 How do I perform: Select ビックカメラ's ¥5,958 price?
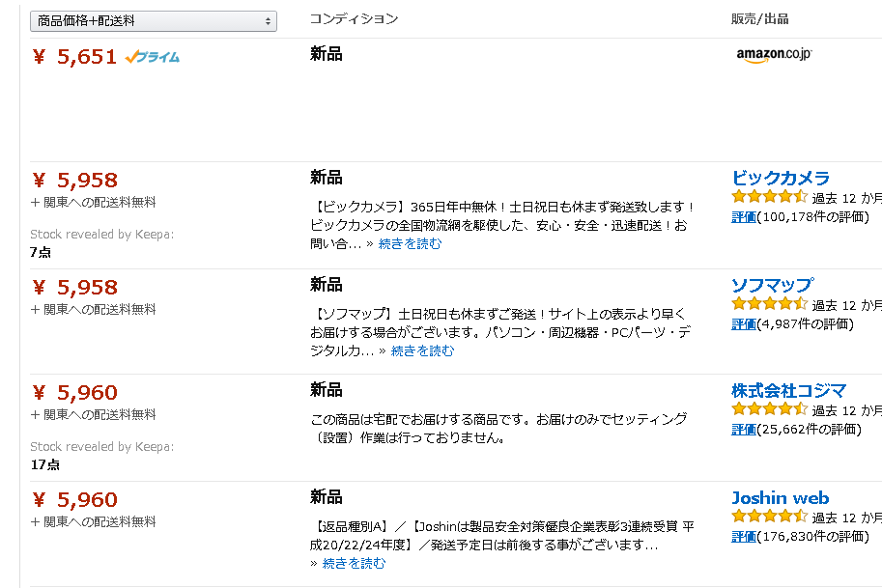[75, 181]
